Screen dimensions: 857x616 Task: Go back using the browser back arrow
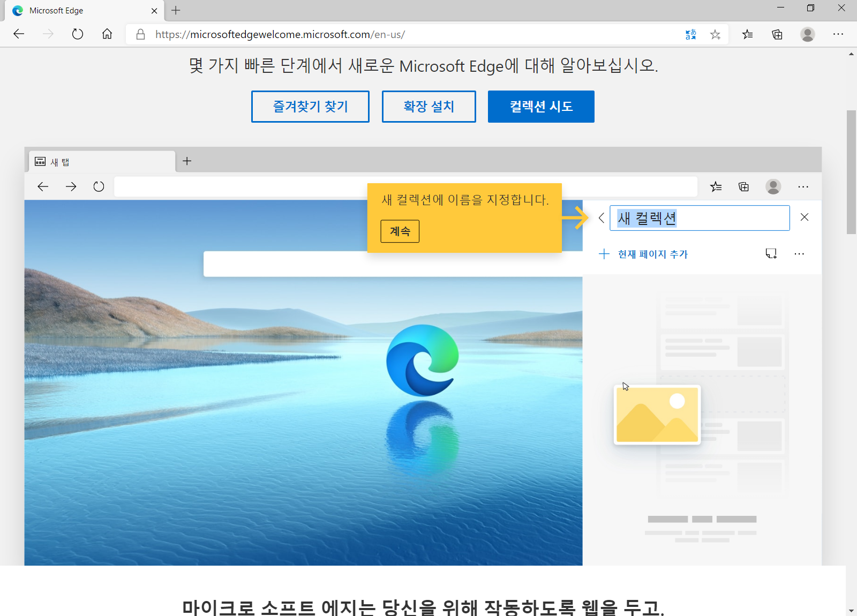[x=19, y=34]
